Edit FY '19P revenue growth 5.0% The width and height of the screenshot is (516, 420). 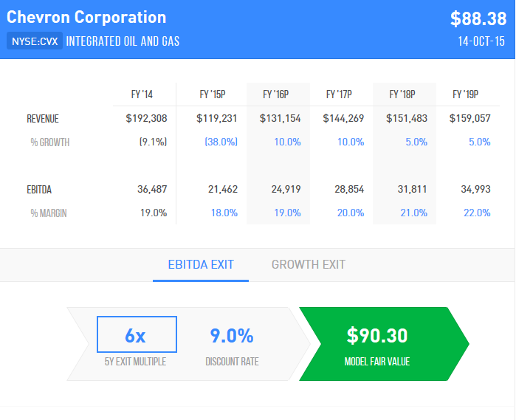[x=479, y=142]
